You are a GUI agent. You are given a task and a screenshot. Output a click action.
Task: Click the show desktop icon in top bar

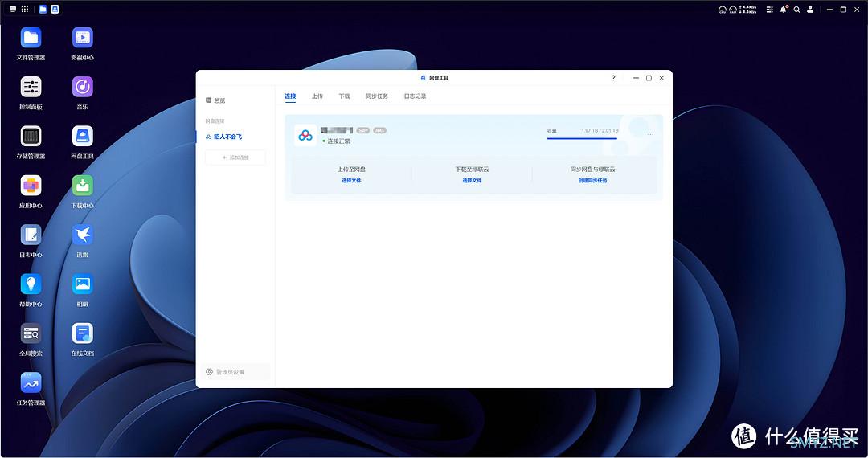click(13, 10)
